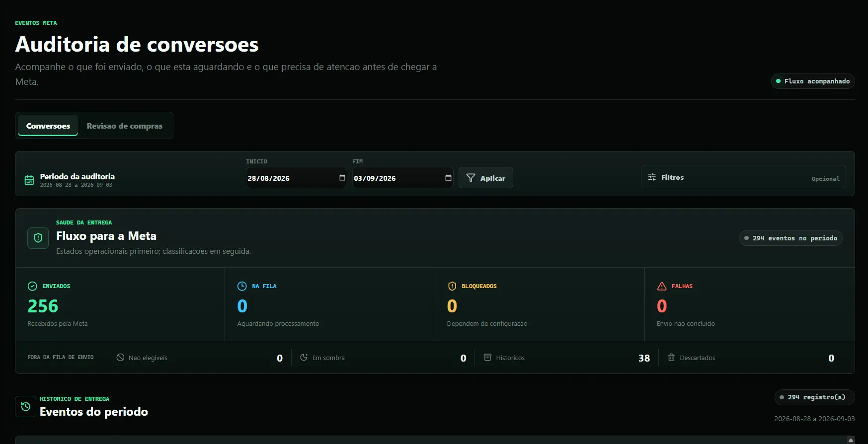Click the 2026-08-28 a 2026-09-03 range under Eventos

coord(814,419)
